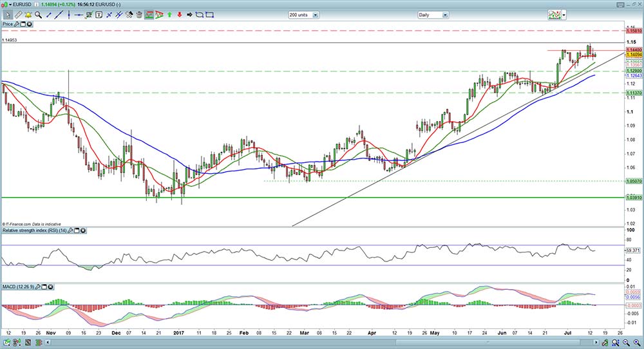Select the red-green triangle pattern tool
The width and height of the screenshot is (644, 349).
click(x=159, y=15)
